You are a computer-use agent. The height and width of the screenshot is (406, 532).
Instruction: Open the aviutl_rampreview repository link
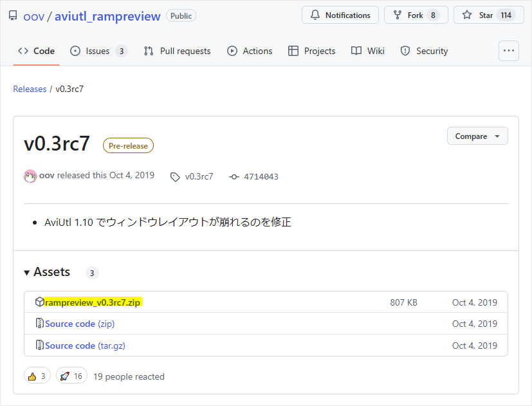click(107, 16)
